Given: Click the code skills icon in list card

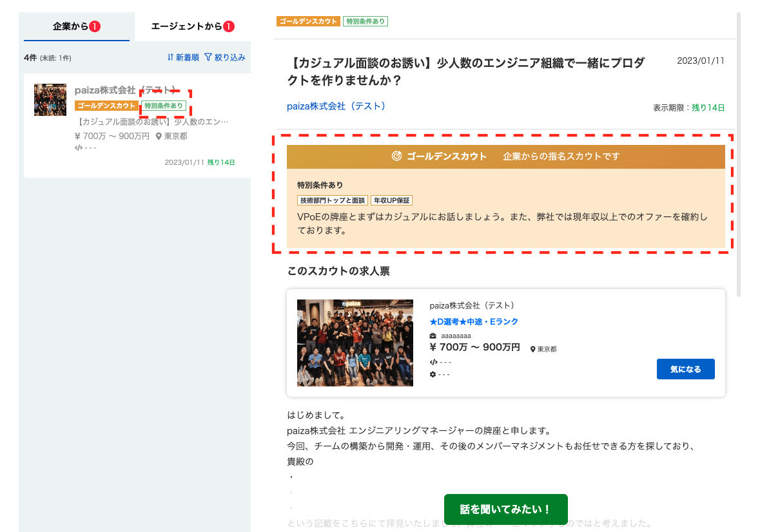Looking at the screenshot, I should pos(79,147).
